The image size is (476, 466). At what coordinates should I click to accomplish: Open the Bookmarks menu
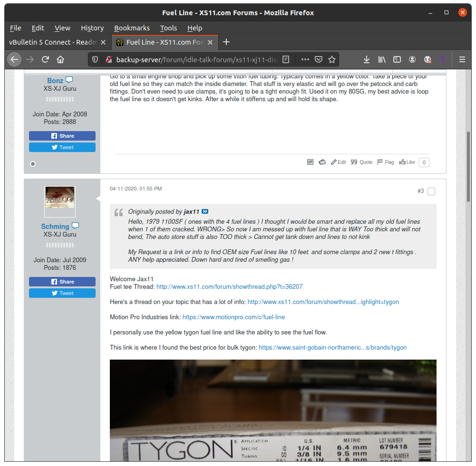(x=132, y=28)
